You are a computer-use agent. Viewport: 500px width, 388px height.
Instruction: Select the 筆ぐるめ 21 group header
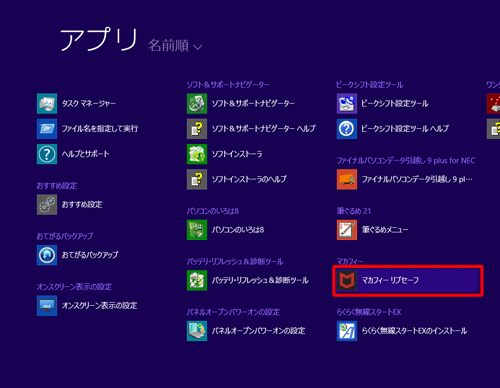[x=354, y=211]
